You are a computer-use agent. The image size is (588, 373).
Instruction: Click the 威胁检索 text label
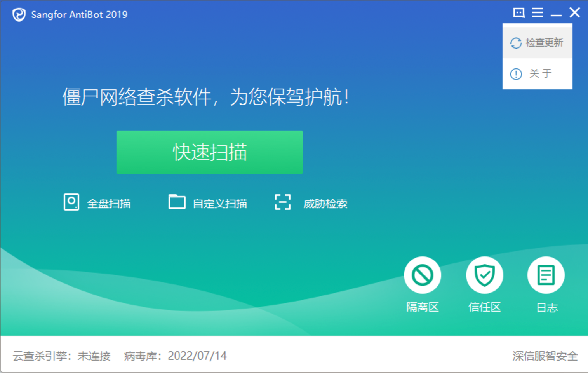[325, 204]
